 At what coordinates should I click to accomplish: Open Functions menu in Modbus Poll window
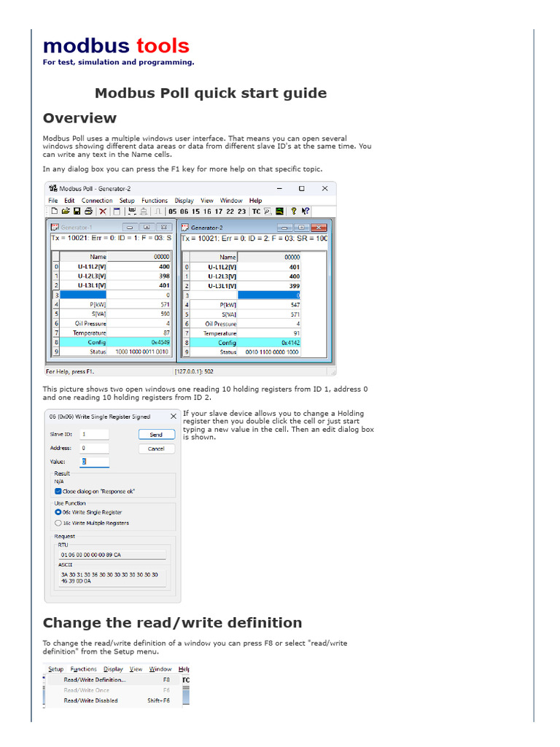pos(155,201)
